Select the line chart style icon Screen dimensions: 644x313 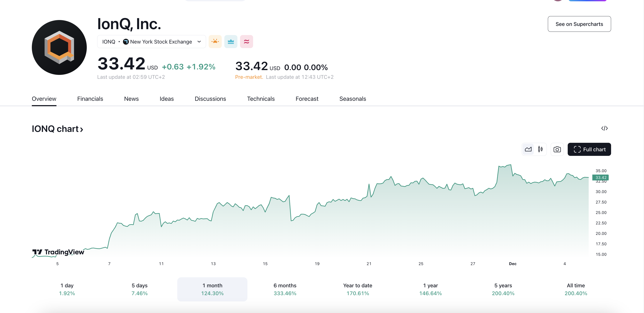click(x=528, y=149)
